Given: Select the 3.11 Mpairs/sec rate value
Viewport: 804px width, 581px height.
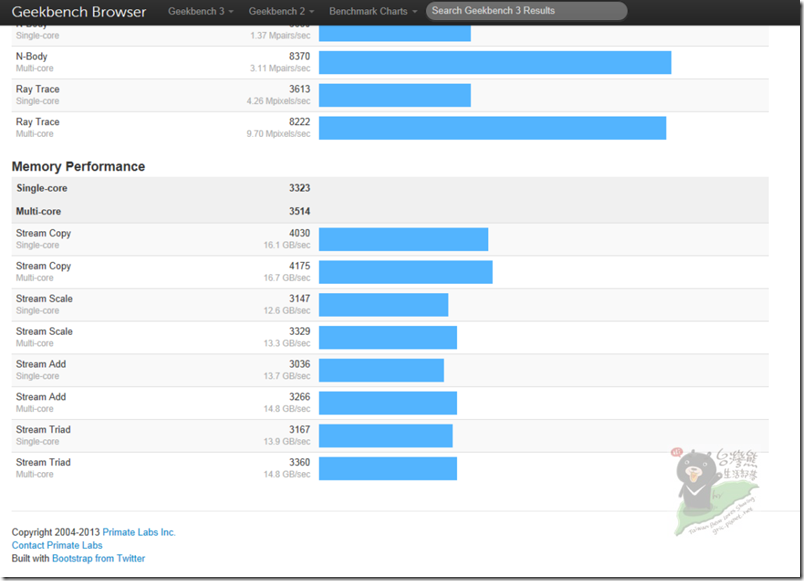Looking at the screenshot, I should pos(280,68).
